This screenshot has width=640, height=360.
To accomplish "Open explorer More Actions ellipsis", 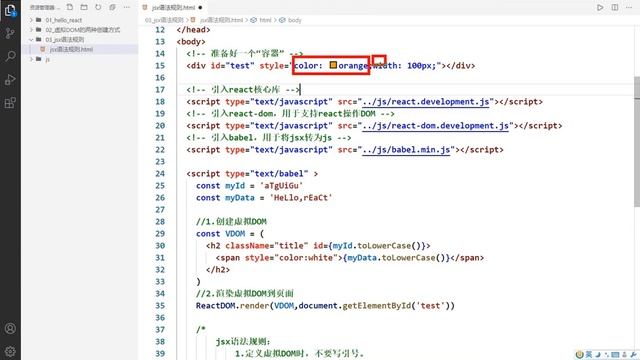I will pyautogui.click(x=127, y=7).
